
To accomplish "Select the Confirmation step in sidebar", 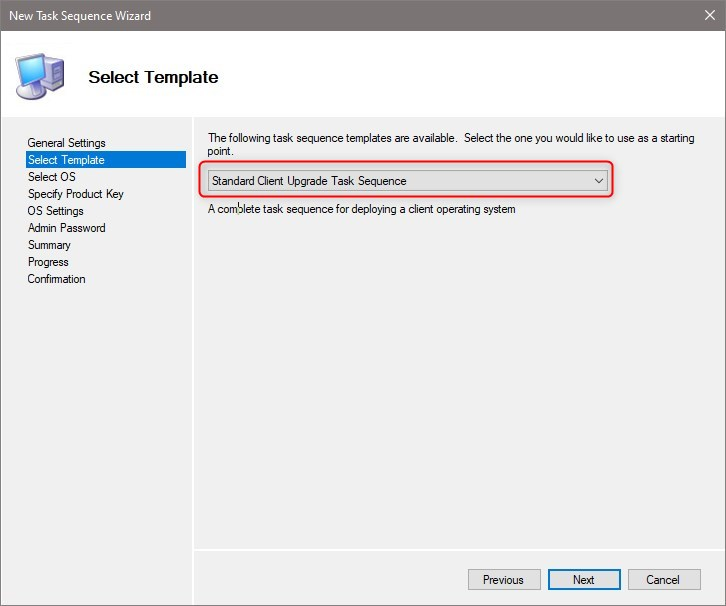I will (56, 279).
